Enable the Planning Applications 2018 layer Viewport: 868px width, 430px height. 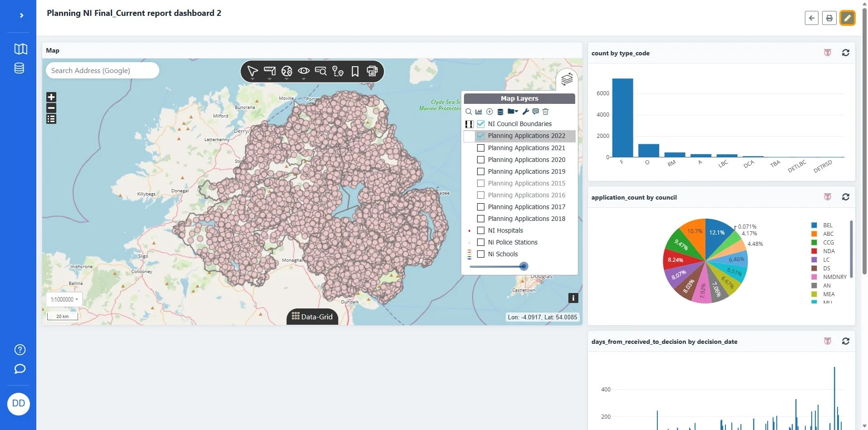click(481, 219)
